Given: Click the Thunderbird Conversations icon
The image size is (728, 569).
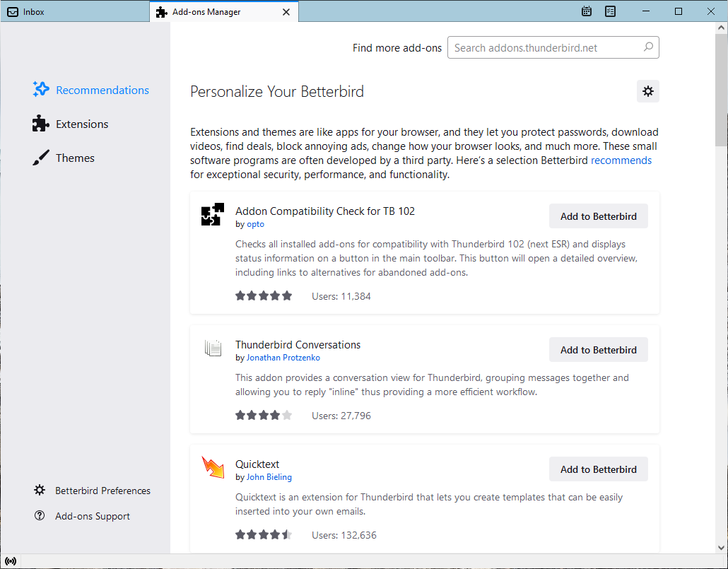Looking at the screenshot, I should tap(213, 348).
